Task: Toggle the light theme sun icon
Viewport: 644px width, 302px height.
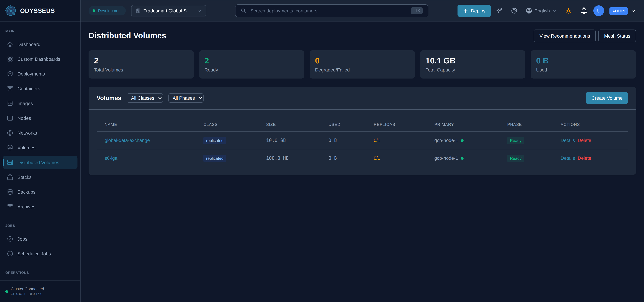Action: coord(569,11)
